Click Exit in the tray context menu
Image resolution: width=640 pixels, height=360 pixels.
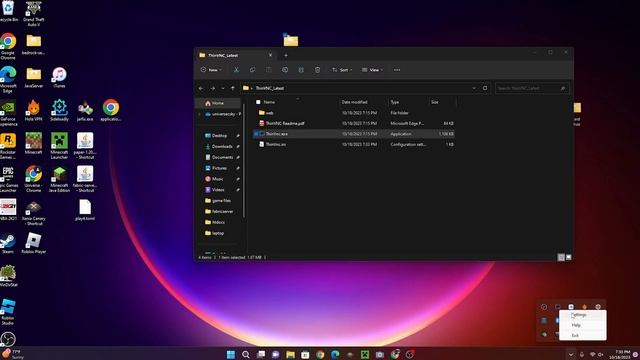(582, 336)
